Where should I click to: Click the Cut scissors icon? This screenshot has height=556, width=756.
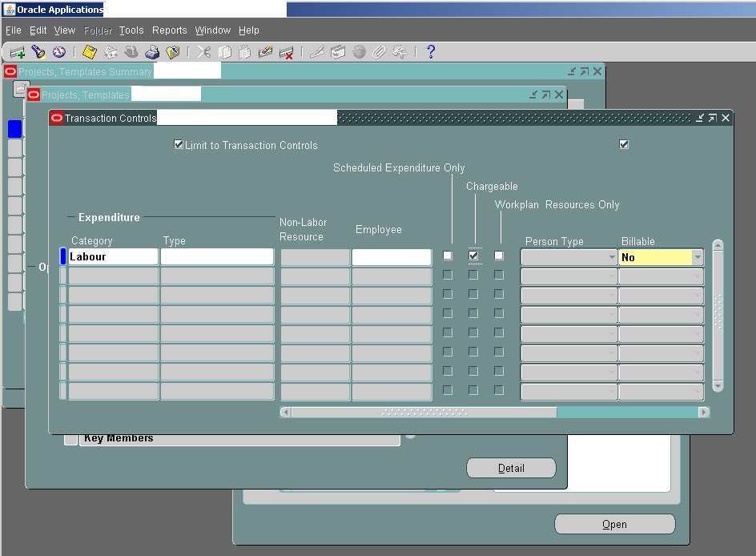tap(203, 52)
